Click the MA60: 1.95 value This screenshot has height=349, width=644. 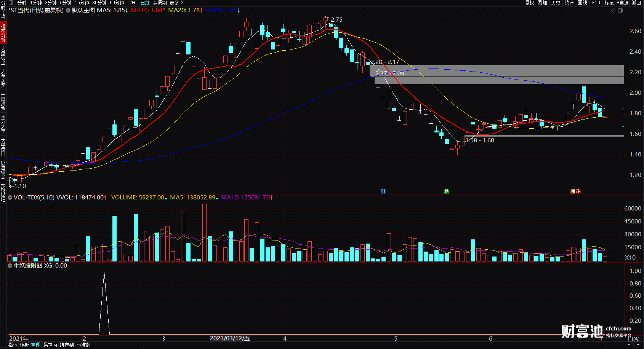point(223,10)
